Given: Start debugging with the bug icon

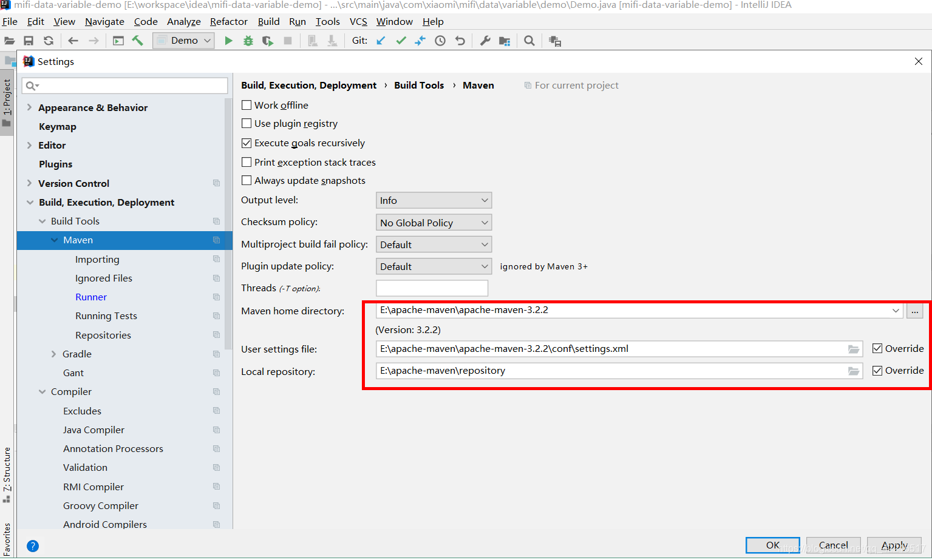Looking at the screenshot, I should 248,41.
